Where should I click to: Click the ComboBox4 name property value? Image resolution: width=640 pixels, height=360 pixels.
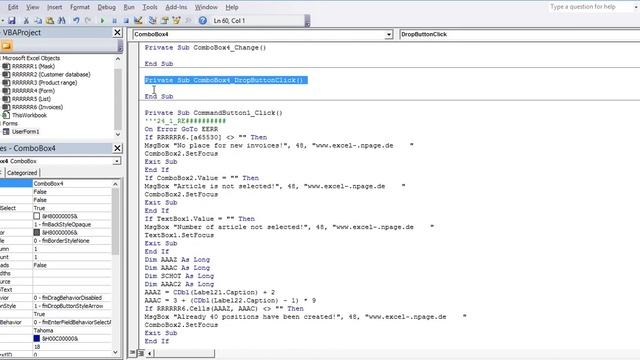point(72,184)
